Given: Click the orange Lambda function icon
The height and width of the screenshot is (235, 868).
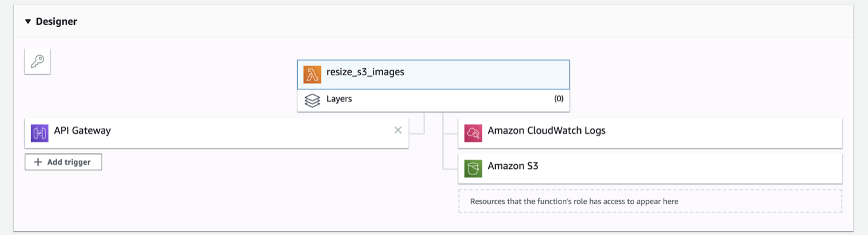Looking at the screenshot, I should click(313, 74).
